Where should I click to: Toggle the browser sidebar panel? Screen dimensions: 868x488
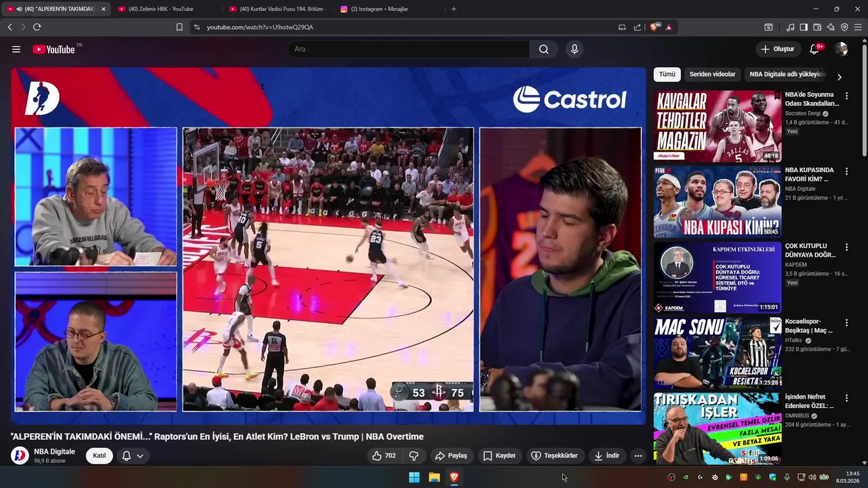point(804,27)
